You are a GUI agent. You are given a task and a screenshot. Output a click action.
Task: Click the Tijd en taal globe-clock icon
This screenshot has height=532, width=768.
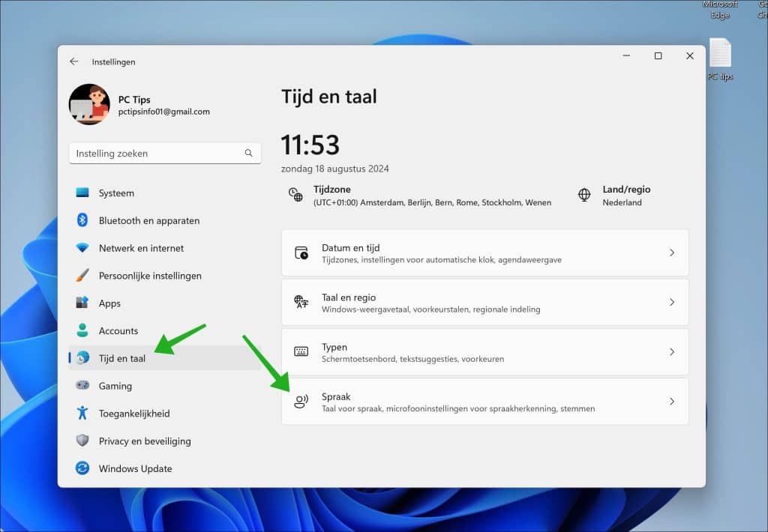tap(82, 357)
